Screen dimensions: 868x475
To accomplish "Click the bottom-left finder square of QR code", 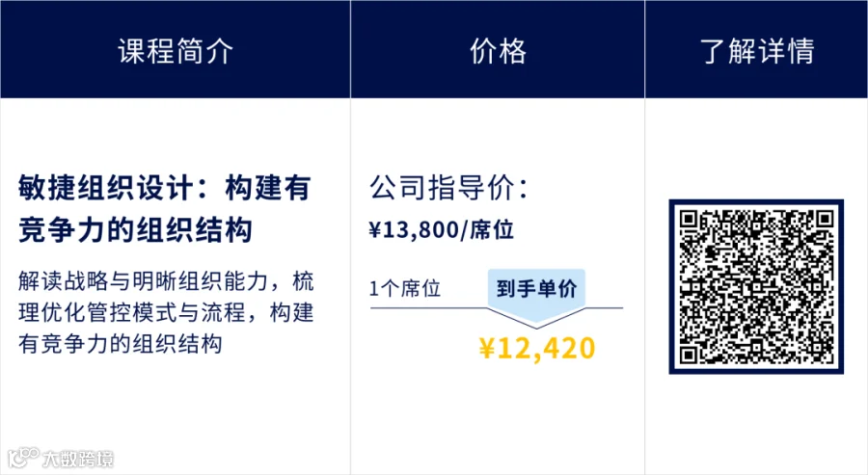I will pos(688,355).
